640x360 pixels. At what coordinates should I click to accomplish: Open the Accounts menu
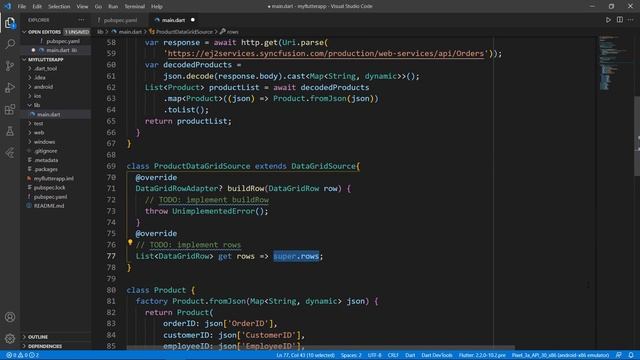10,317
